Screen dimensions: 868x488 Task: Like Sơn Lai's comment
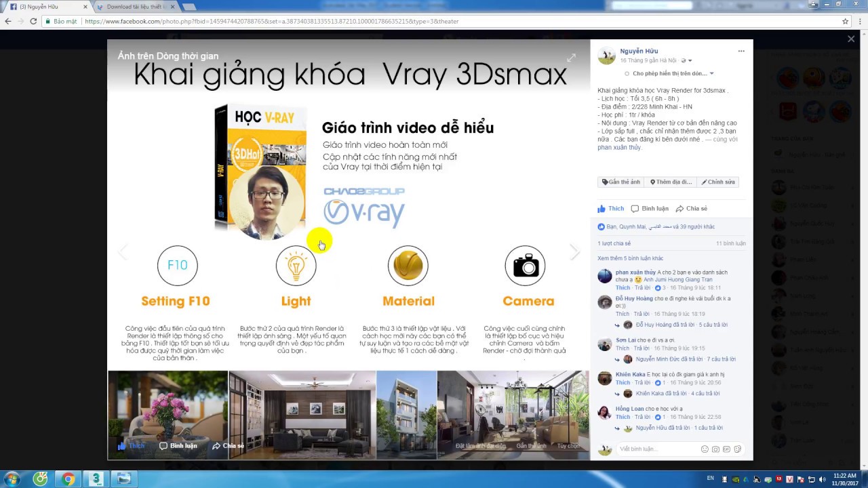click(x=623, y=348)
